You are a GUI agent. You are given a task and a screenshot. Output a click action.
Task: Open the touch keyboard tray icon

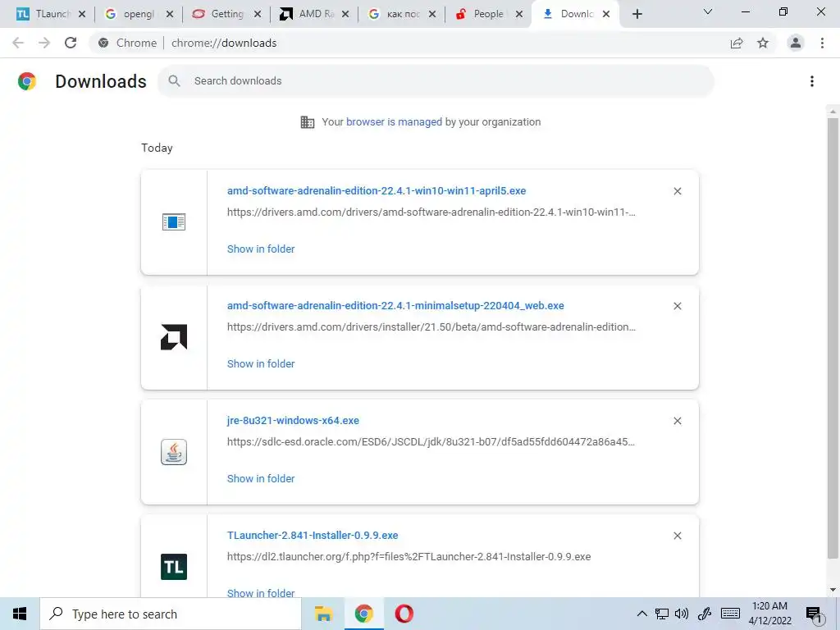tap(730, 614)
